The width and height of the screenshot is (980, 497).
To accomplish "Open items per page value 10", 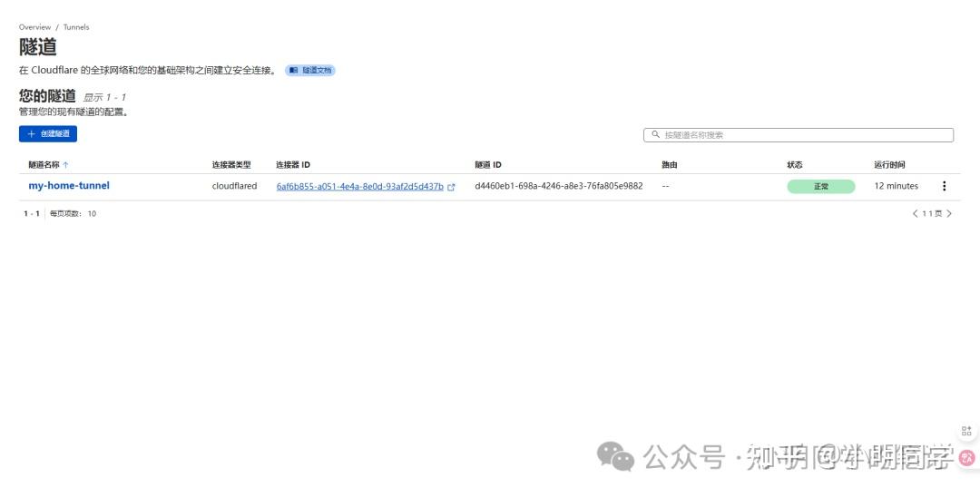I will coord(92,213).
